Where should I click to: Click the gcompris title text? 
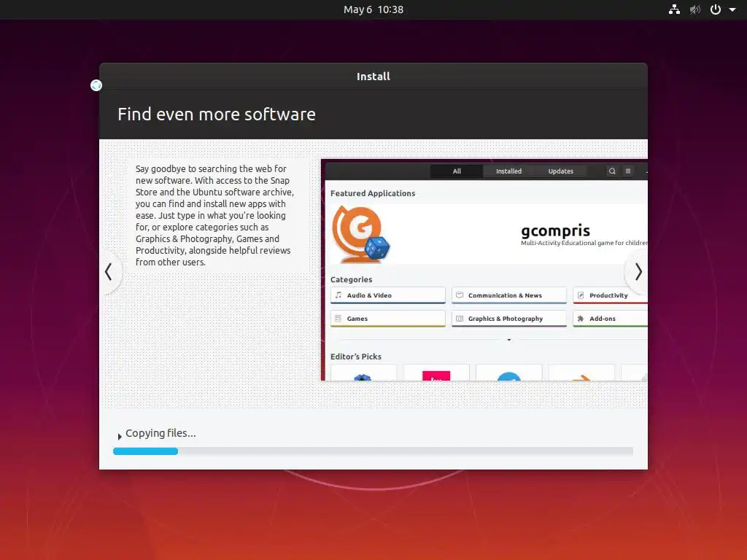click(x=555, y=231)
